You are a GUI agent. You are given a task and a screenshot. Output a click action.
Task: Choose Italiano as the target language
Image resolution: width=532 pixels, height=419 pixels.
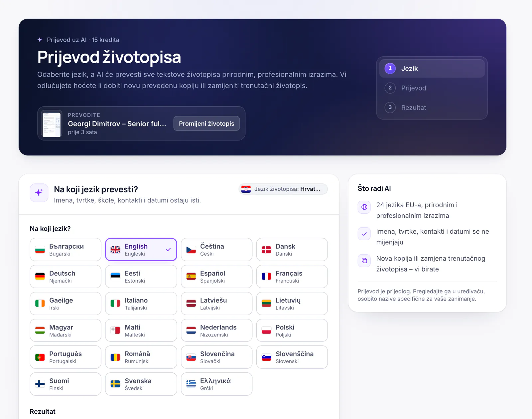pos(141,304)
